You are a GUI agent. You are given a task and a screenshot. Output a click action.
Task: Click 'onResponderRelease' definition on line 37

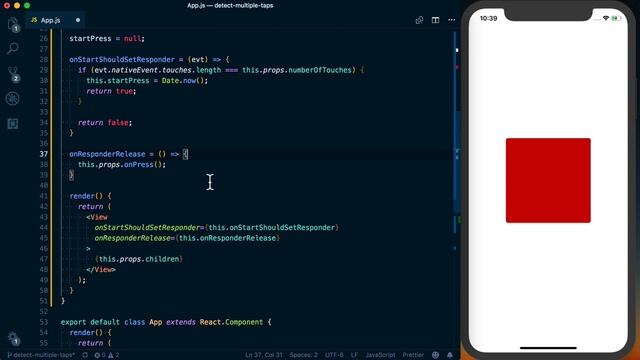[107, 154]
